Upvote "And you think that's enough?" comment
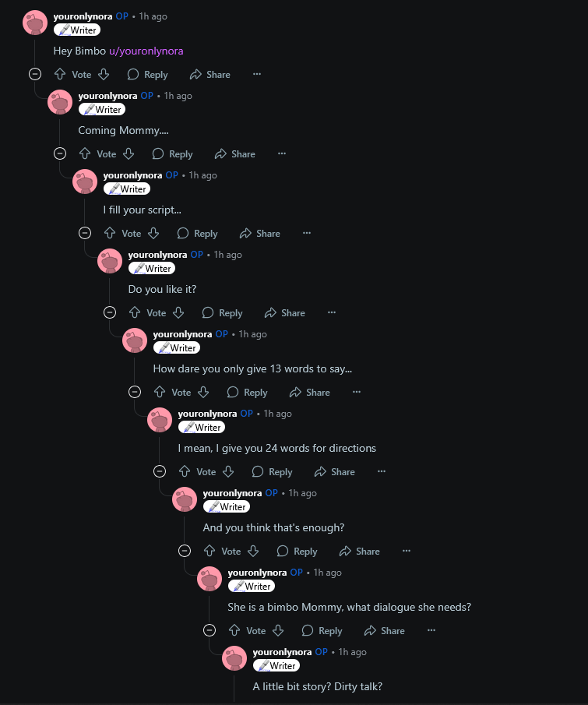The width and height of the screenshot is (588, 705). [209, 551]
